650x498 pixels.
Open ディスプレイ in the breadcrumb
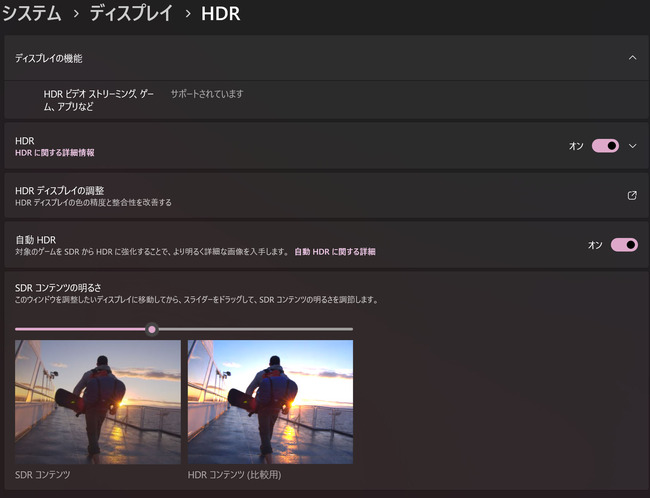131,13
